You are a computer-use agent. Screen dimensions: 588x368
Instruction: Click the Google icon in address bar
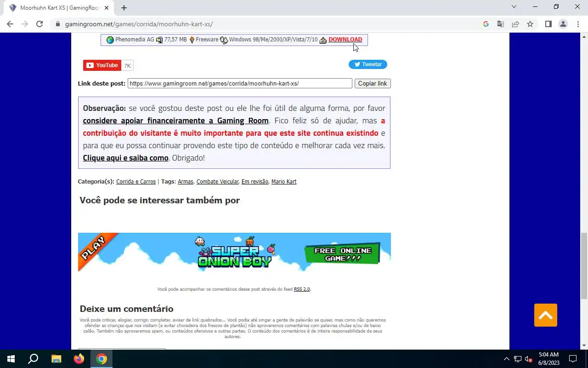point(486,24)
